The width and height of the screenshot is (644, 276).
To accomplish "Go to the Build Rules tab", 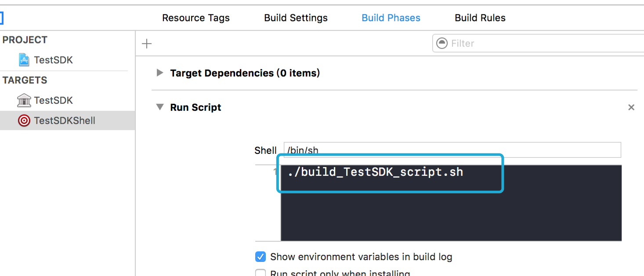I will click(x=480, y=18).
